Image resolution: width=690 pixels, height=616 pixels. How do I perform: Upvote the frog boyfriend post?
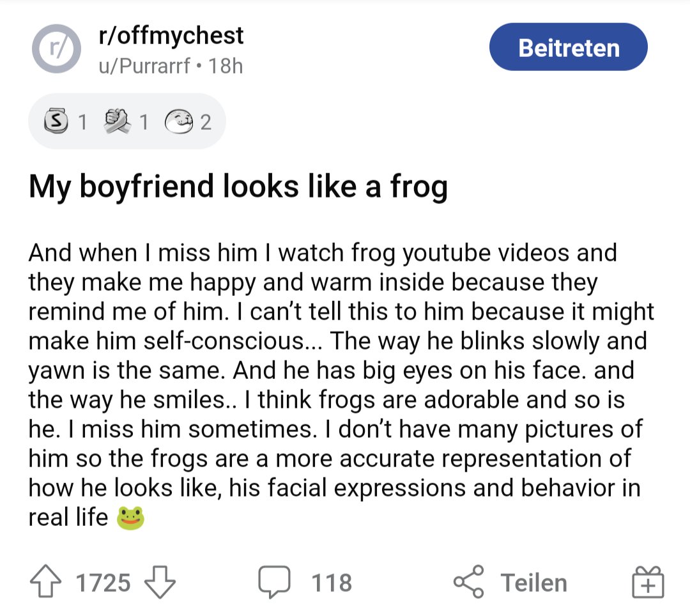(x=45, y=582)
